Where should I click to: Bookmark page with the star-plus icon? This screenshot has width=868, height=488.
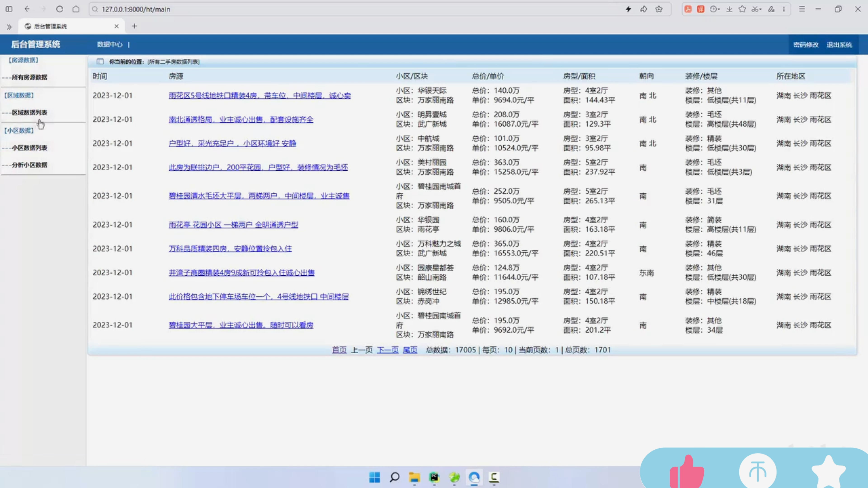(x=659, y=9)
